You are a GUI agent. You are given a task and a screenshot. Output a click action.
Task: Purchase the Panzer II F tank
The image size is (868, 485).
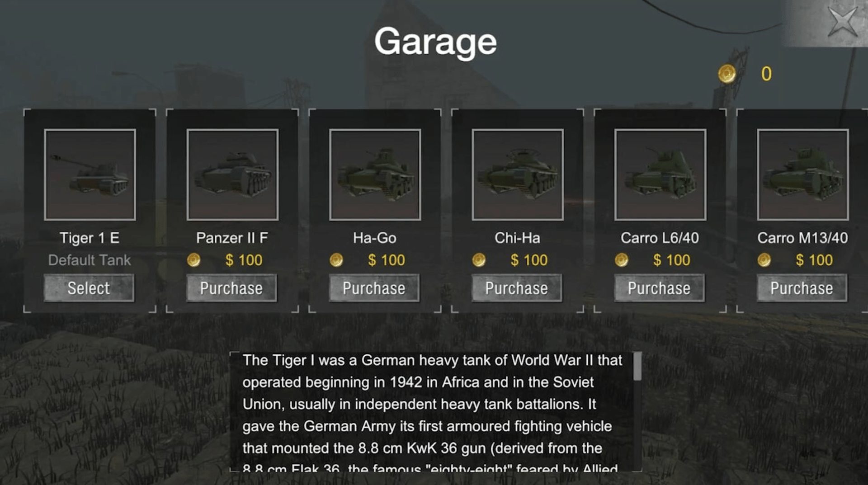pyautogui.click(x=231, y=288)
